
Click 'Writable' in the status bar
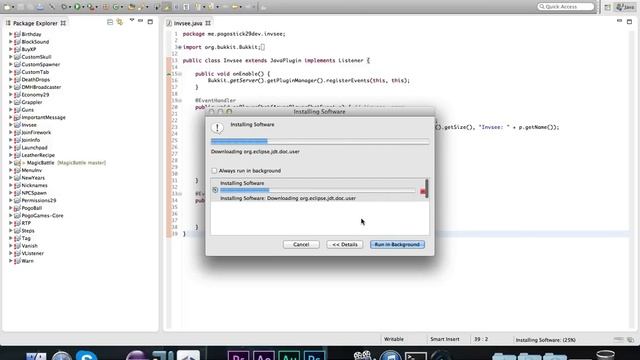click(394, 339)
